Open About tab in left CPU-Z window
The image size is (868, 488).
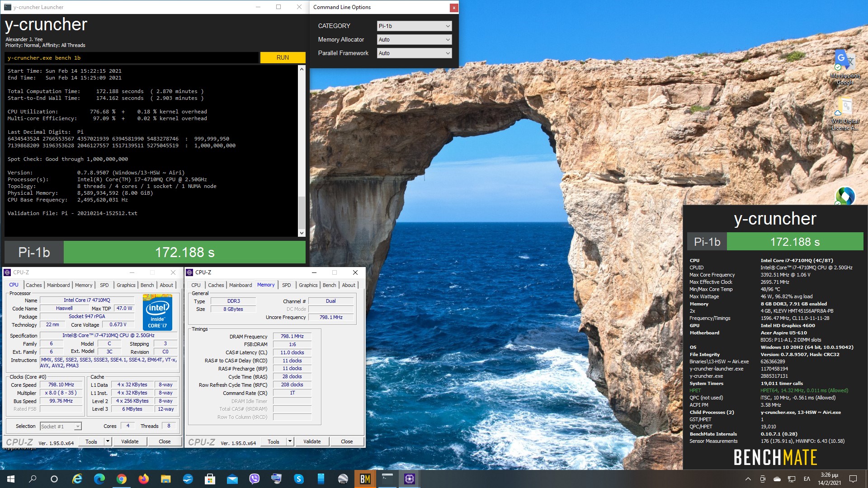[x=166, y=285]
